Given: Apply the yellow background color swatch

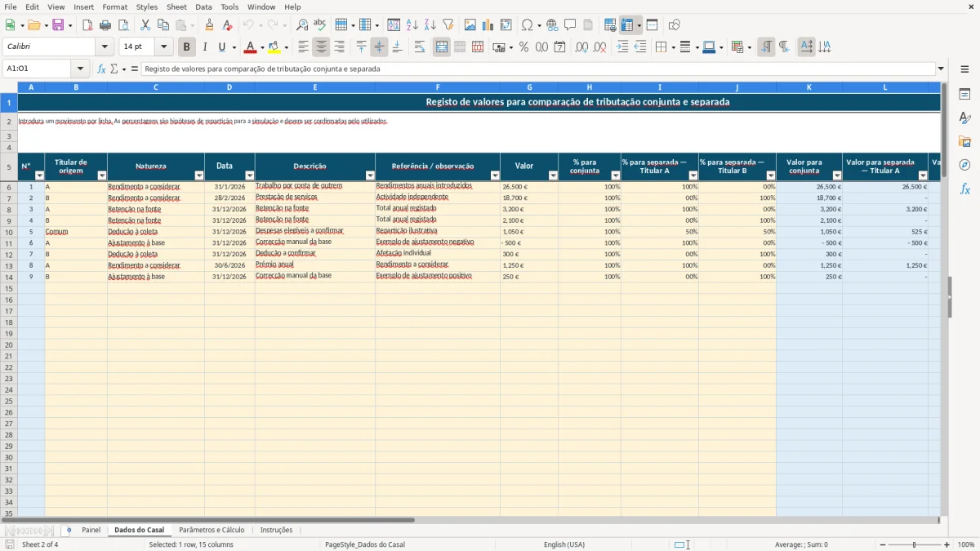Looking at the screenshot, I should tap(274, 47).
